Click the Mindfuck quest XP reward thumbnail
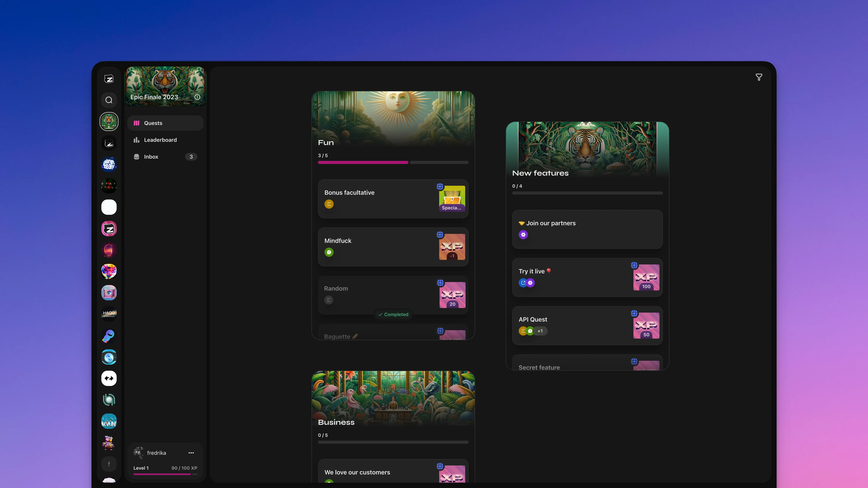The width and height of the screenshot is (868, 488). click(x=452, y=247)
